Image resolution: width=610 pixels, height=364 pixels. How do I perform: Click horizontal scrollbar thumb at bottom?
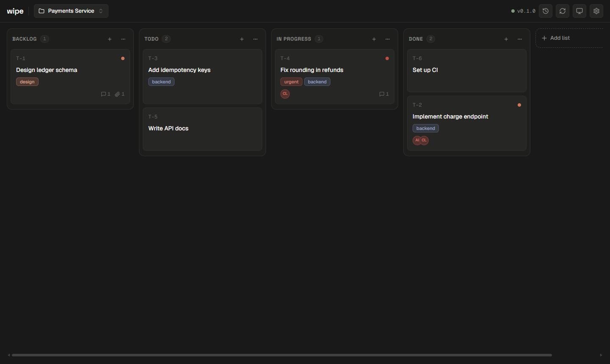[x=282, y=355]
